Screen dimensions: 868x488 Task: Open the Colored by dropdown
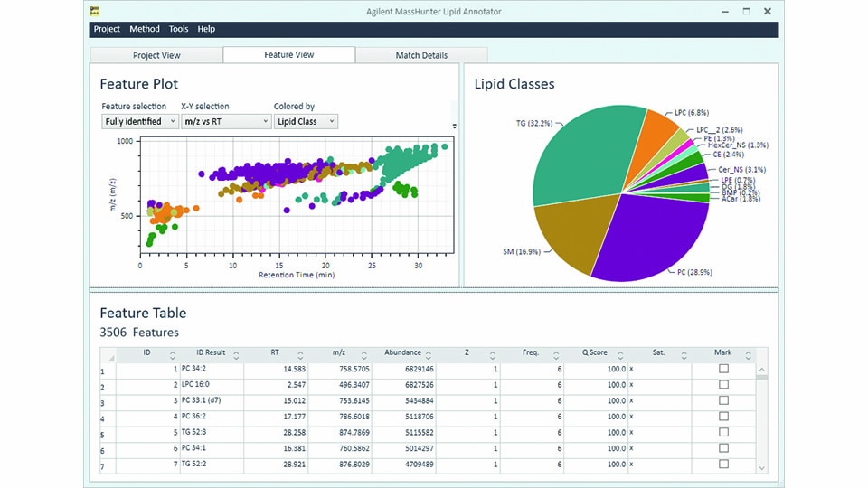(x=306, y=121)
